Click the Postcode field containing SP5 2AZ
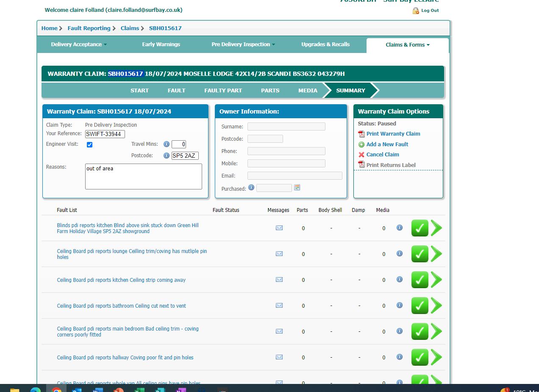 [x=185, y=156]
